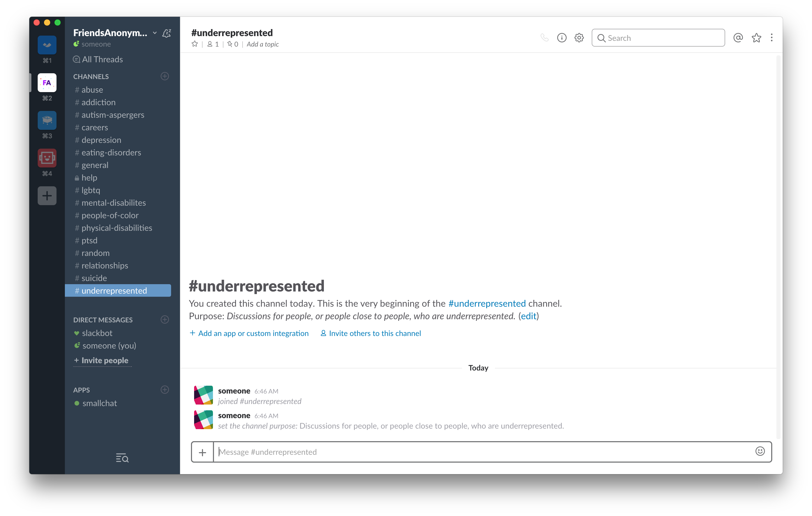The width and height of the screenshot is (812, 516).
Task: Expand the FriendsAnonym workspace menu chevron
Action: [x=155, y=33]
